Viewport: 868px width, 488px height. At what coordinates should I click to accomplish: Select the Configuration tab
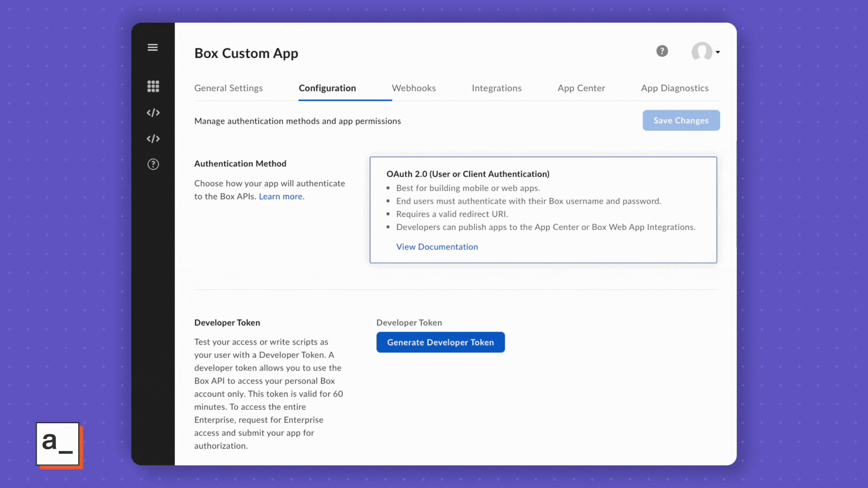tap(327, 88)
